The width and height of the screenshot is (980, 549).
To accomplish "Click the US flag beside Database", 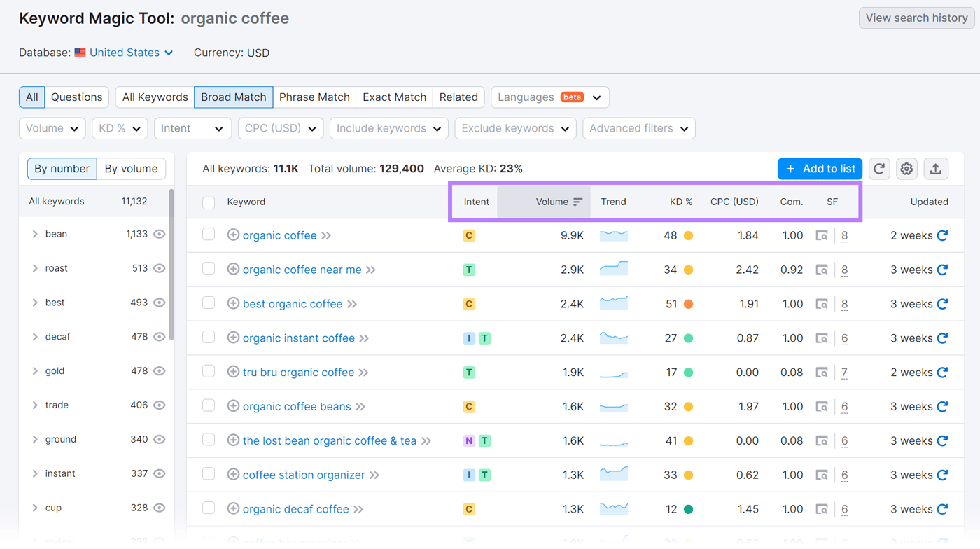I will pyautogui.click(x=79, y=52).
